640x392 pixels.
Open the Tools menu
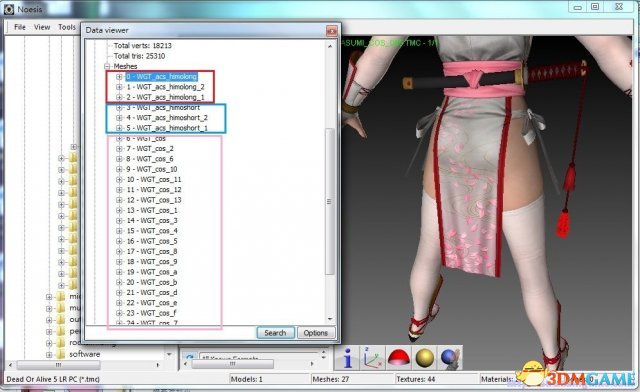coord(67,27)
